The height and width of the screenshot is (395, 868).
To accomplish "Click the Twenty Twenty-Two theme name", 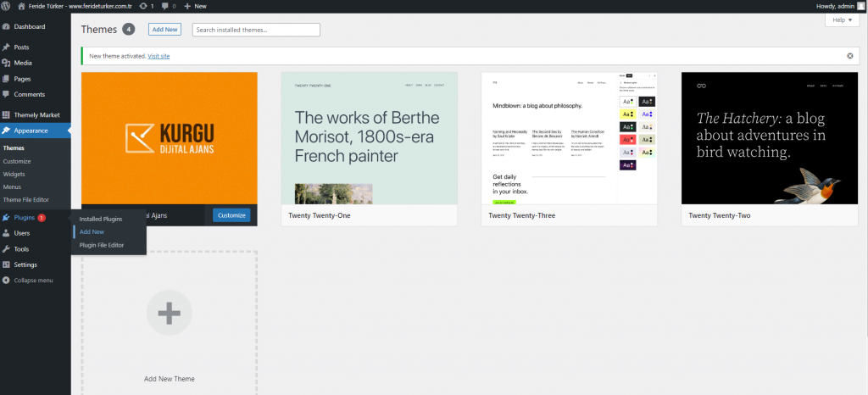I will point(720,215).
